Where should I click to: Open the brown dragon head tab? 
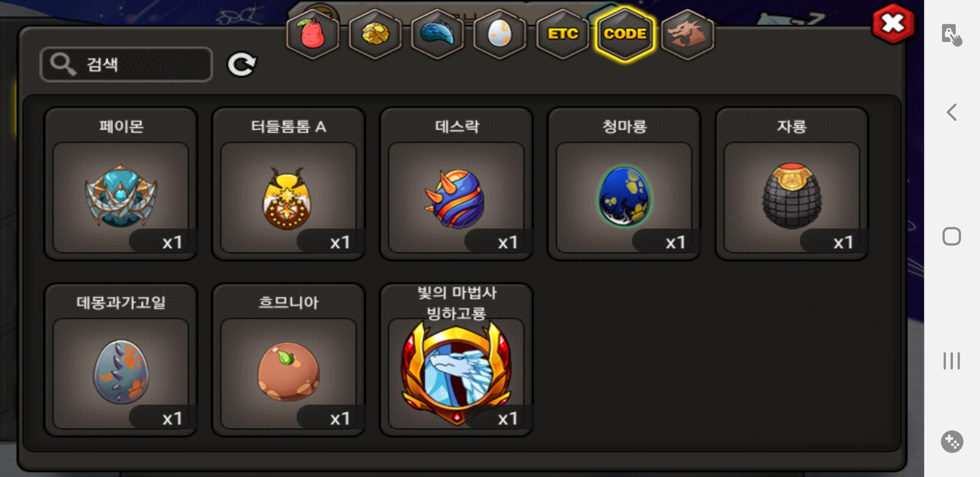[688, 34]
